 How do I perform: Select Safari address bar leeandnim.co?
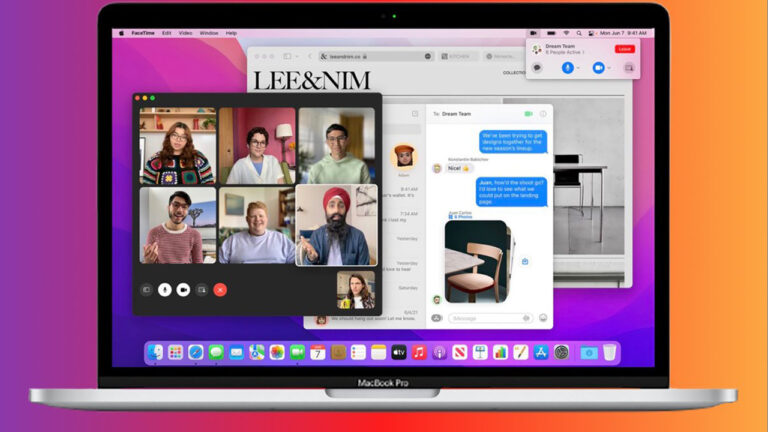point(376,56)
